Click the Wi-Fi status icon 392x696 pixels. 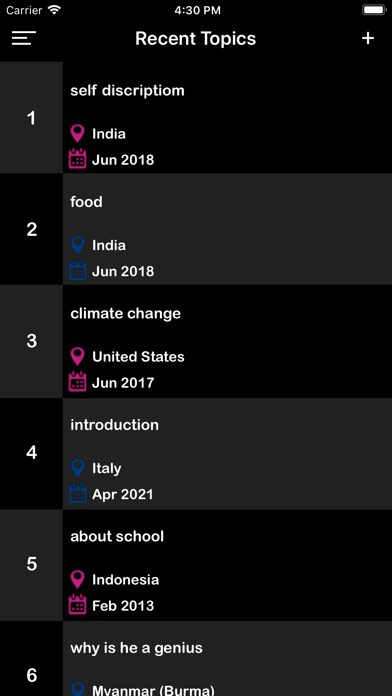54,10
